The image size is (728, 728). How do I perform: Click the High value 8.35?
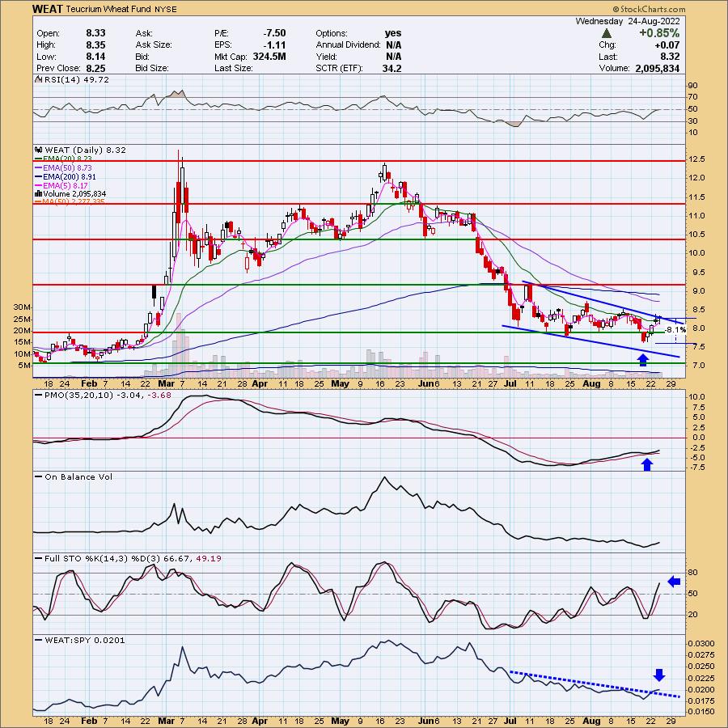(95, 44)
